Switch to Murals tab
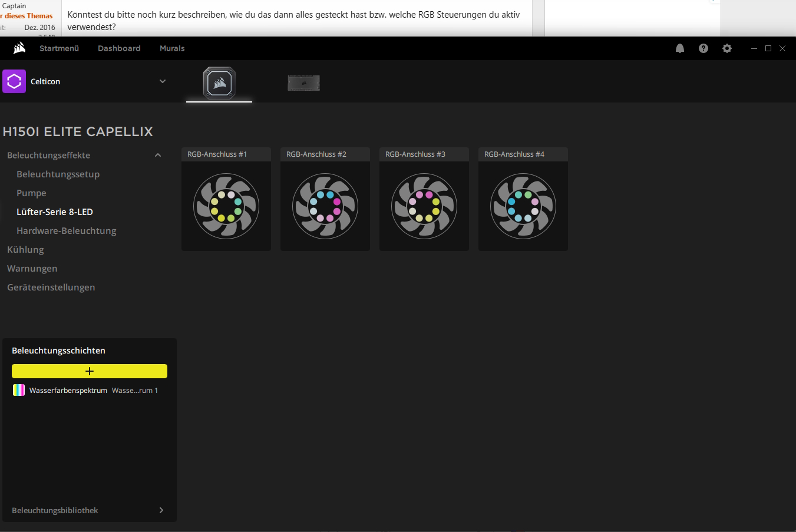 [x=172, y=48]
